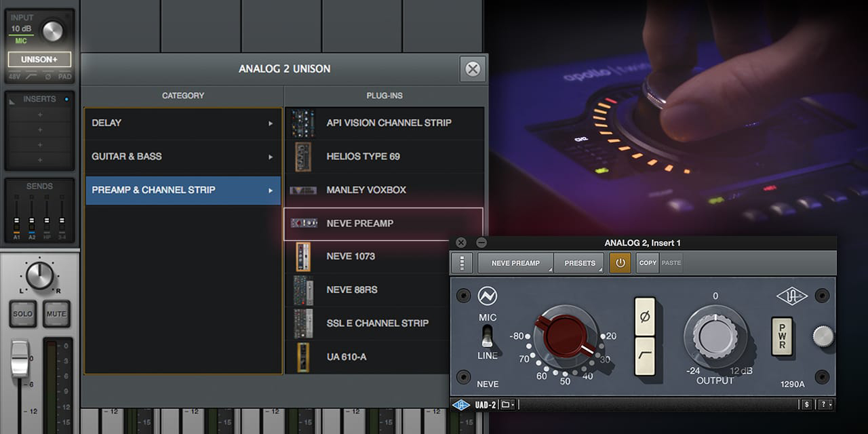This screenshot has width=868, height=434.
Task: Toggle the high-pass filter button on Neve preamp
Action: point(644,356)
